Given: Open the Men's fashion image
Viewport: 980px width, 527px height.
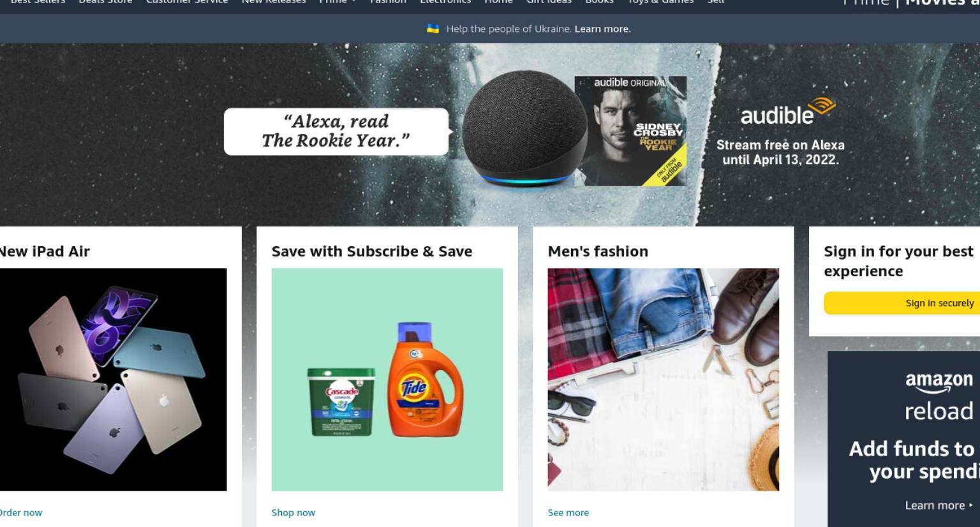Looking at the screenshot, I should click(663, 380).
